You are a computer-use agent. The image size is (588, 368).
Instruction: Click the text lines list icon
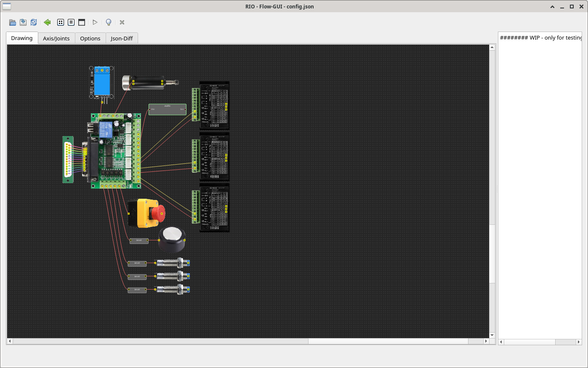click(71, 22)
